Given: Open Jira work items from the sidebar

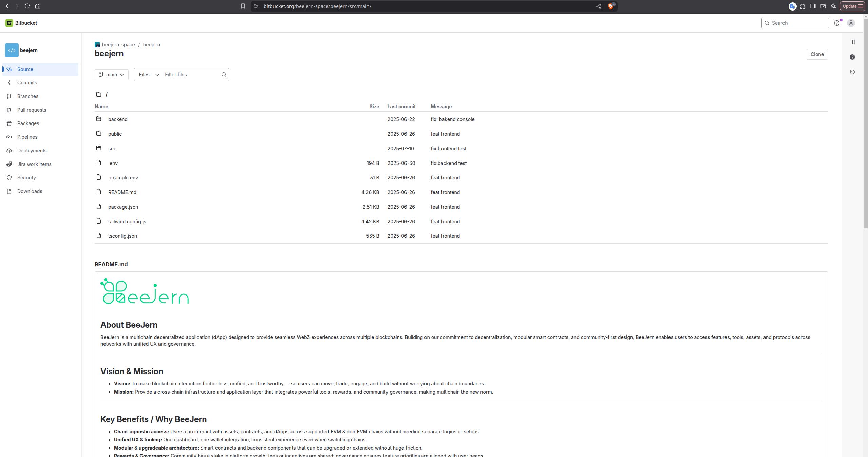Looking at the screenshot, I should [34, 164].
